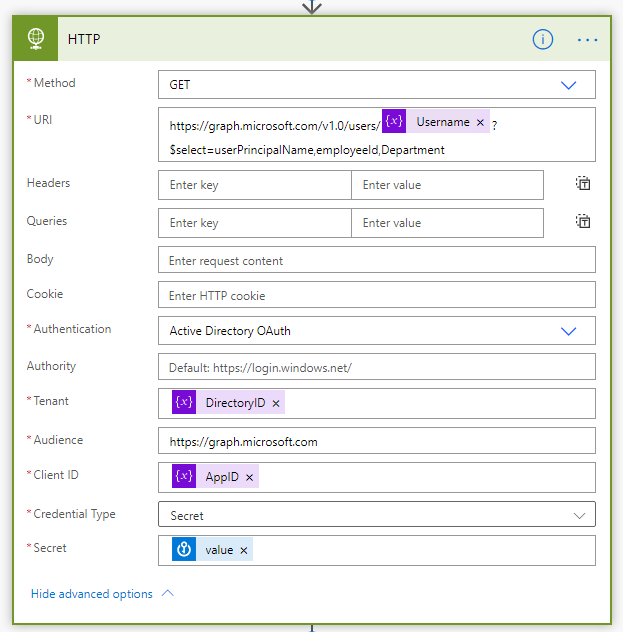Click the Authority input field
The image size is (623, 632).
[377, 367]
